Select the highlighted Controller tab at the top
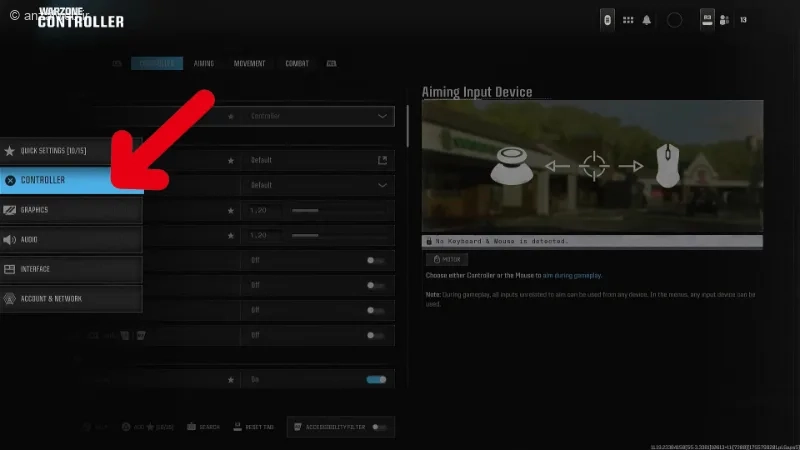The width and height of the screenshot is (800, 450). (157, 63)
